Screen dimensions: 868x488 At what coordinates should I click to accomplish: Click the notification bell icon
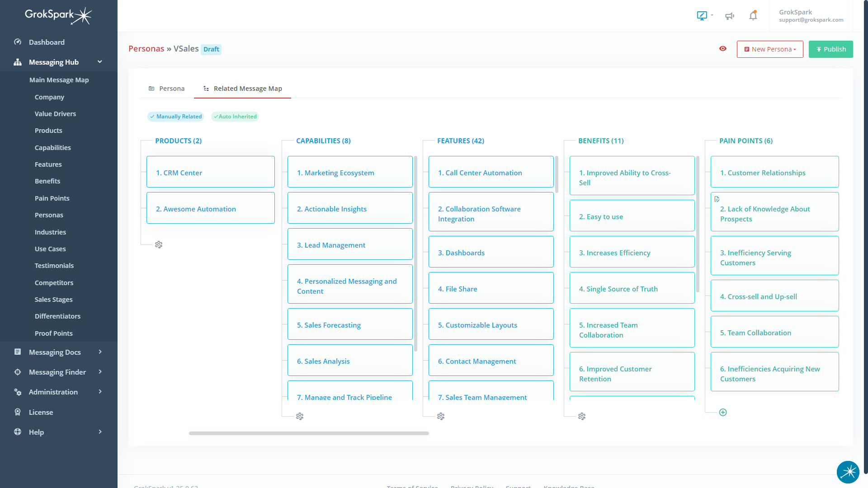pos(753,16)
